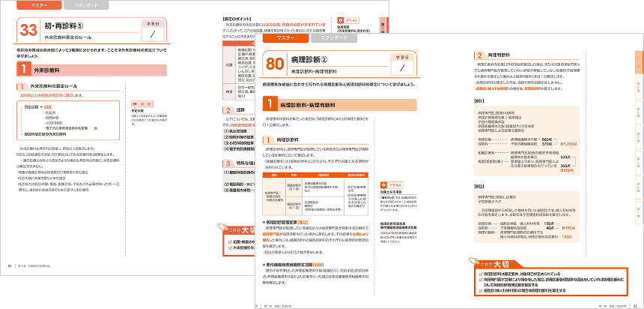The width and height of the screenshot is (644, 309).
Task: Select the orange マスター tab on lesson 80 page
Action: coord(285,38)
